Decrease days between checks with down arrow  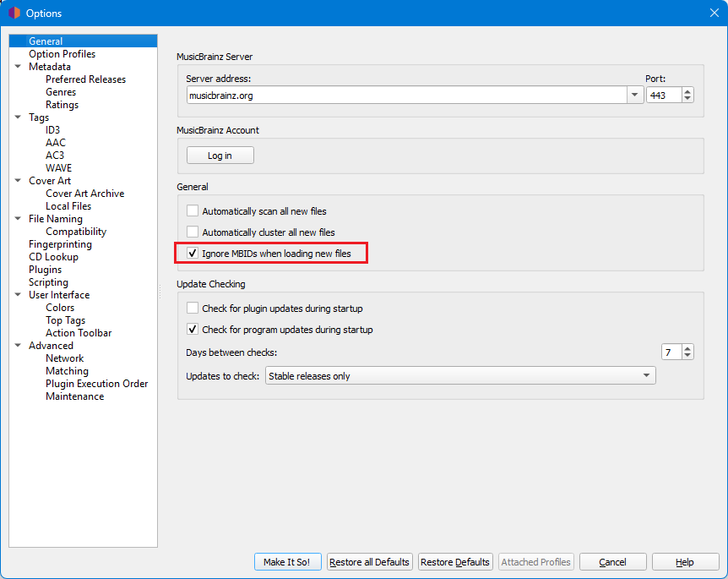point(687,355)
